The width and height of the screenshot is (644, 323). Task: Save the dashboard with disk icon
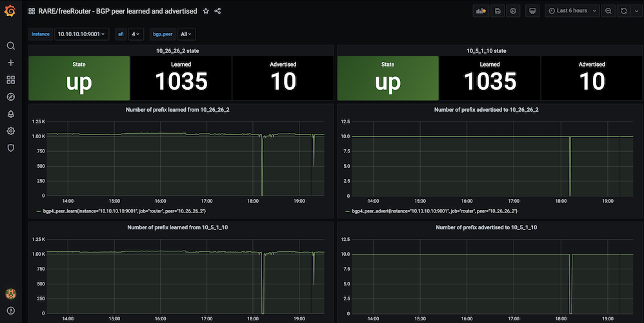click(497, 11)
